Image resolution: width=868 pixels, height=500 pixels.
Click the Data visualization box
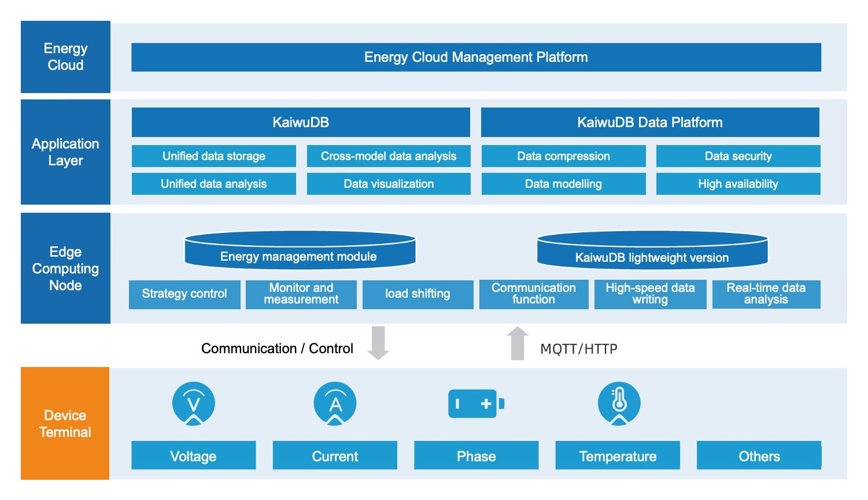[389, 184]
